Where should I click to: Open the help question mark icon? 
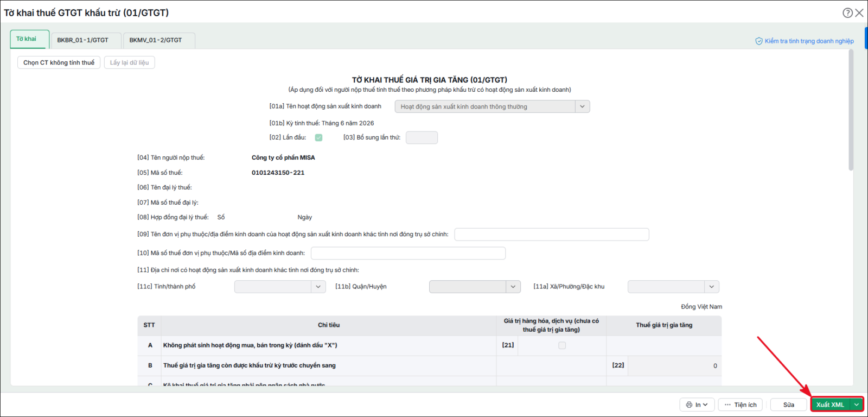pos(847,12)
